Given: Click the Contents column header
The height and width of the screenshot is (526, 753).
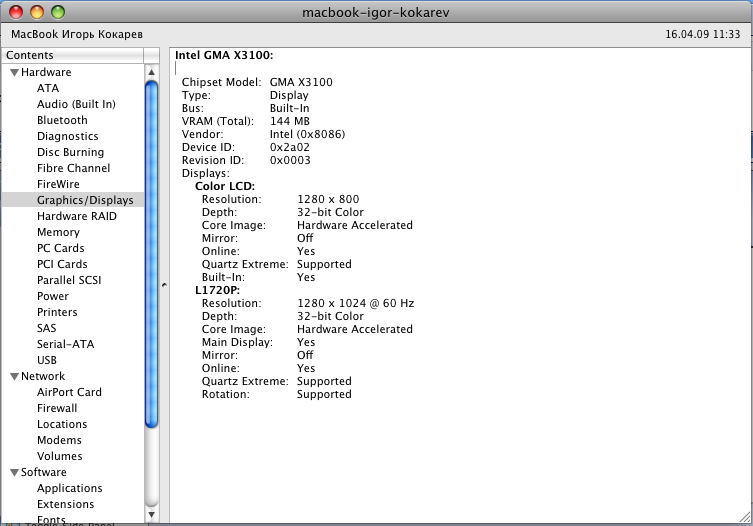Looking at the screenshot, I should pos(73,55).
